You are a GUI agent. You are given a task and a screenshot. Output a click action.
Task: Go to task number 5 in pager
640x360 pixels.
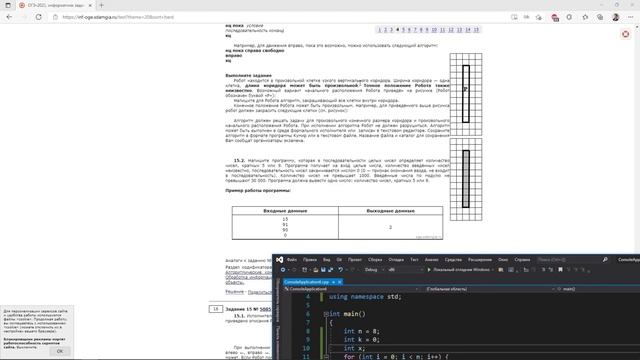(403, 30)
